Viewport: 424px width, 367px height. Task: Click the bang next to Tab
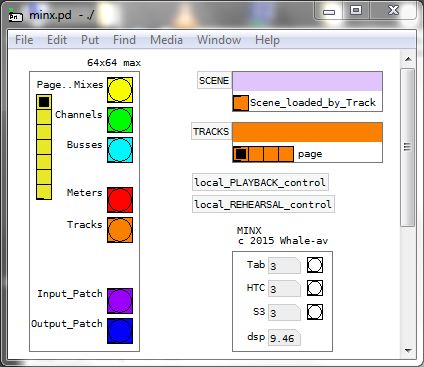[315, 265]
